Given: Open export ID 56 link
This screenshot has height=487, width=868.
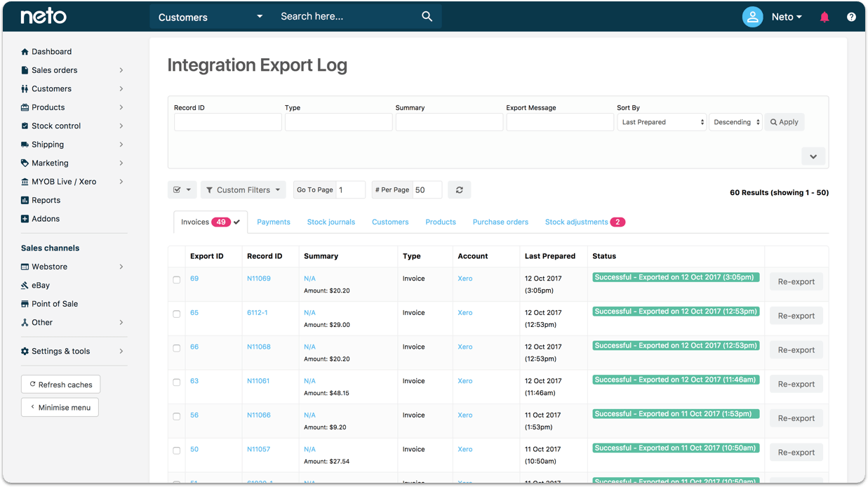Looking at the screenshot, I should [x=194, y=415].
